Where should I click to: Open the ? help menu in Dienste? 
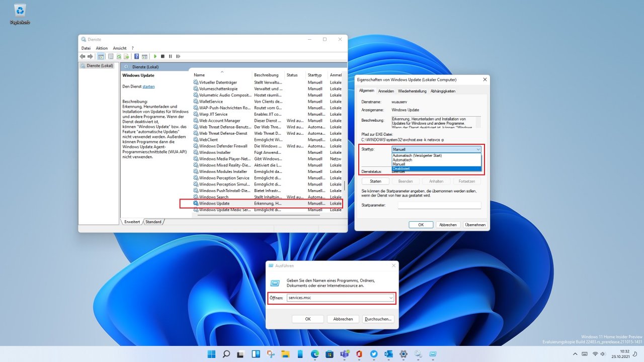click(133, 48)
